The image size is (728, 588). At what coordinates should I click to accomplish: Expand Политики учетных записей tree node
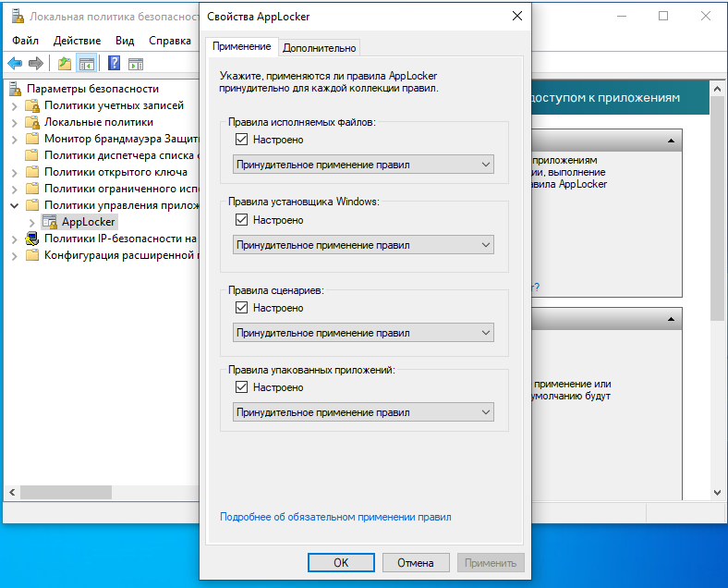pos(15,106)
